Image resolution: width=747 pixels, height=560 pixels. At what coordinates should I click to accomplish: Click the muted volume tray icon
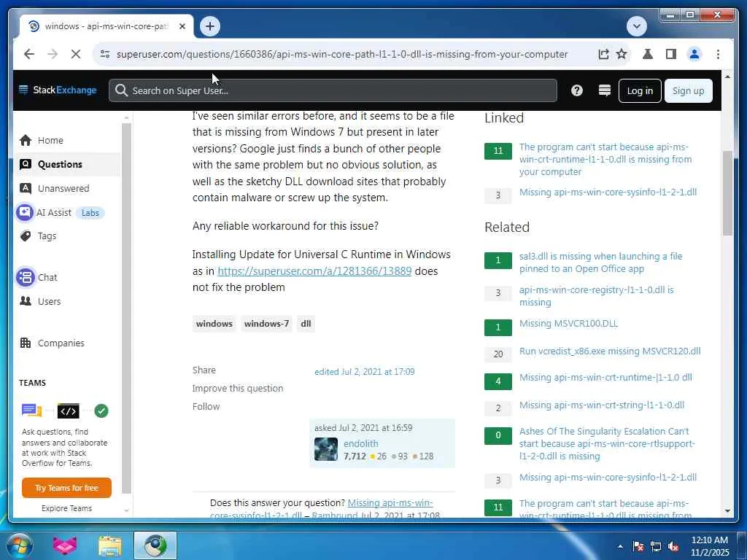tap(673, 546)
